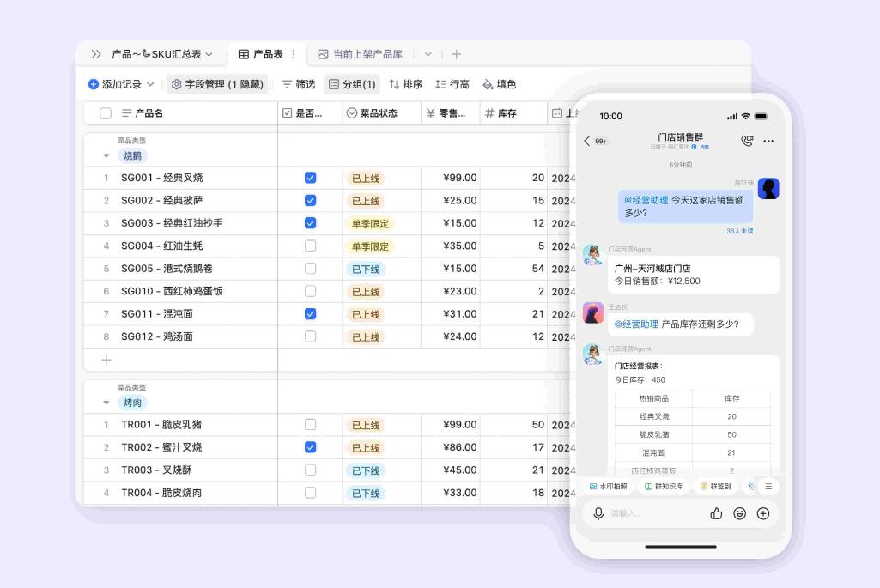
Task: Open the three-dot chat options menu
Action: [768, 141]
